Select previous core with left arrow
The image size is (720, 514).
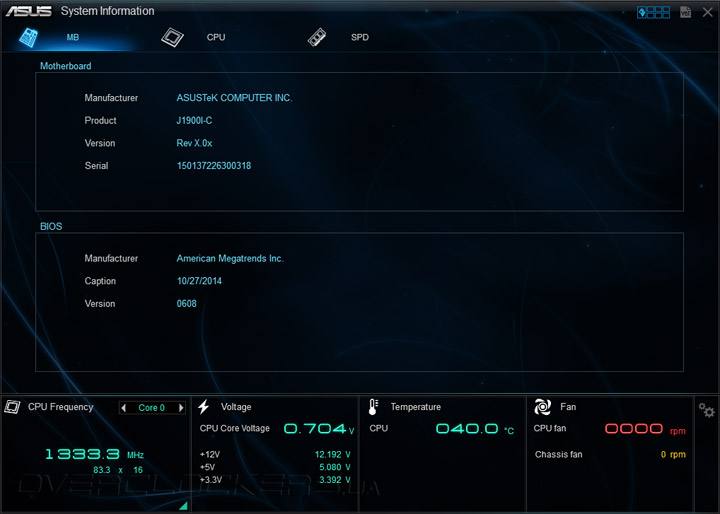click(x=124, y=407)
